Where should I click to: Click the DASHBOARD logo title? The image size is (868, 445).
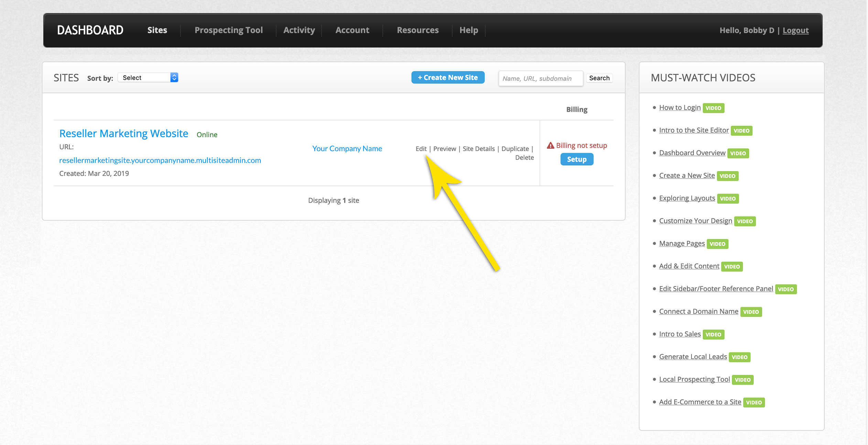pos(90,30)
